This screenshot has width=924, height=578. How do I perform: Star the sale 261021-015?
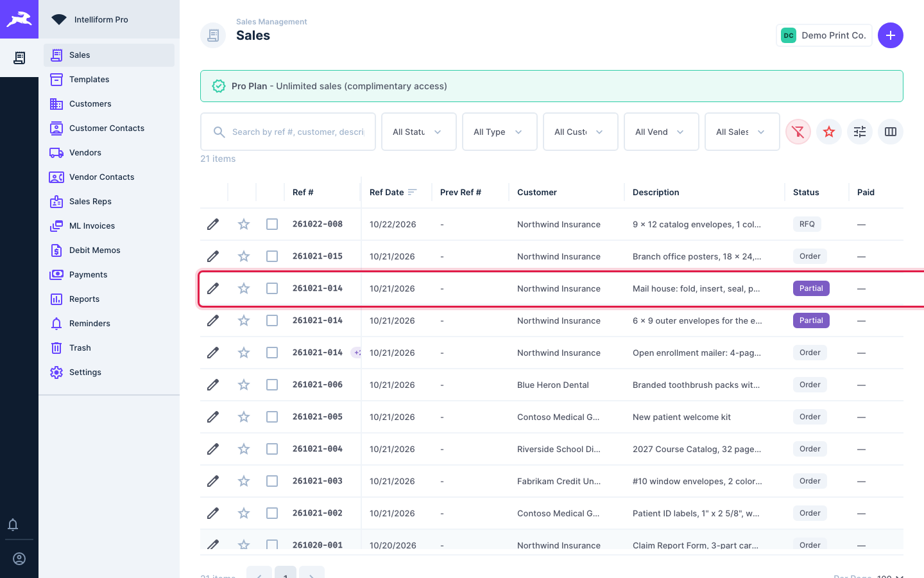point(244,256)
